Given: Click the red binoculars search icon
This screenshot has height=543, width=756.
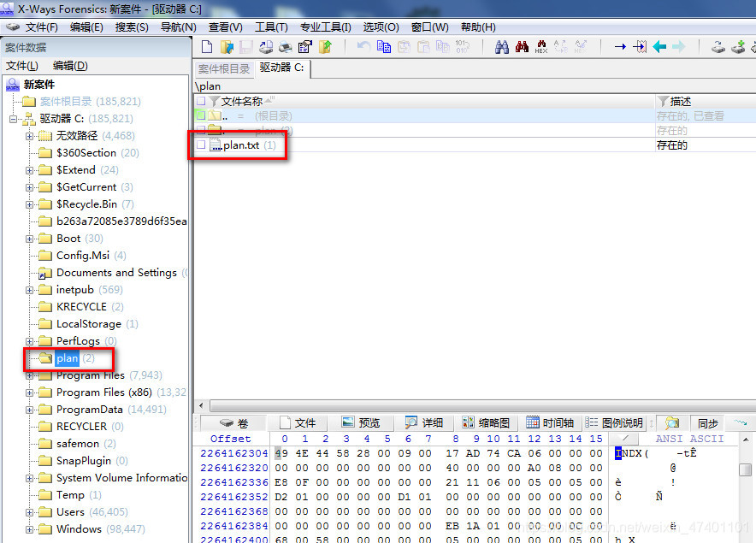Looking at the screenshot, I should 522,47.
